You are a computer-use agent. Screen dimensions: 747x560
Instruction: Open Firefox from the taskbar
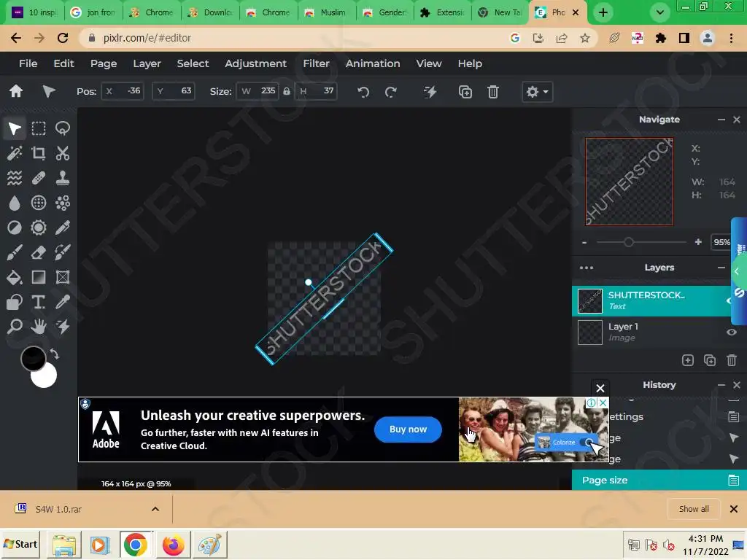[x=173, y=544]
